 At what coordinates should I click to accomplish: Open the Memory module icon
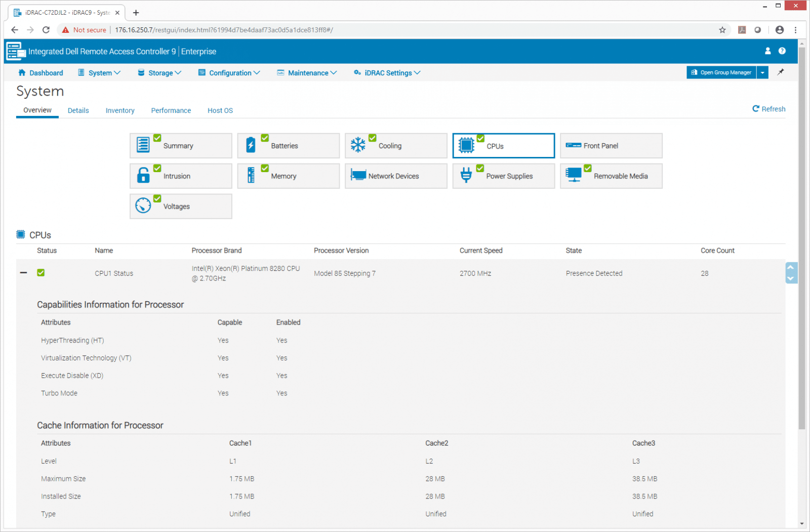(251, 175)
